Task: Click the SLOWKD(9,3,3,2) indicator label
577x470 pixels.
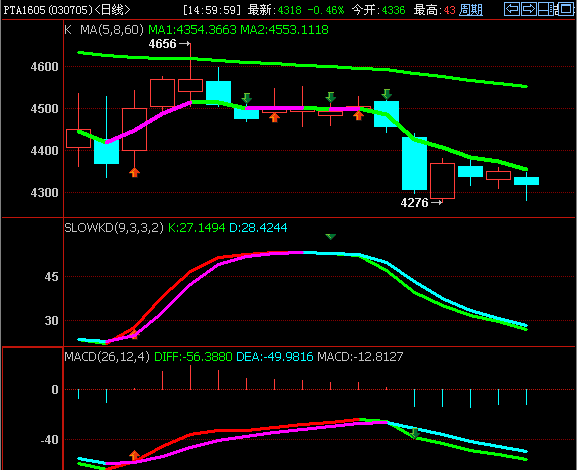Action: pos(114,227)
